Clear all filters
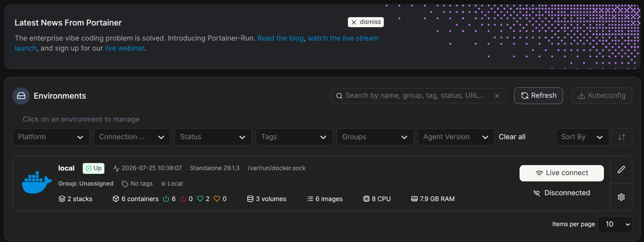Screen dimensions: 644x242 [512, 137]
